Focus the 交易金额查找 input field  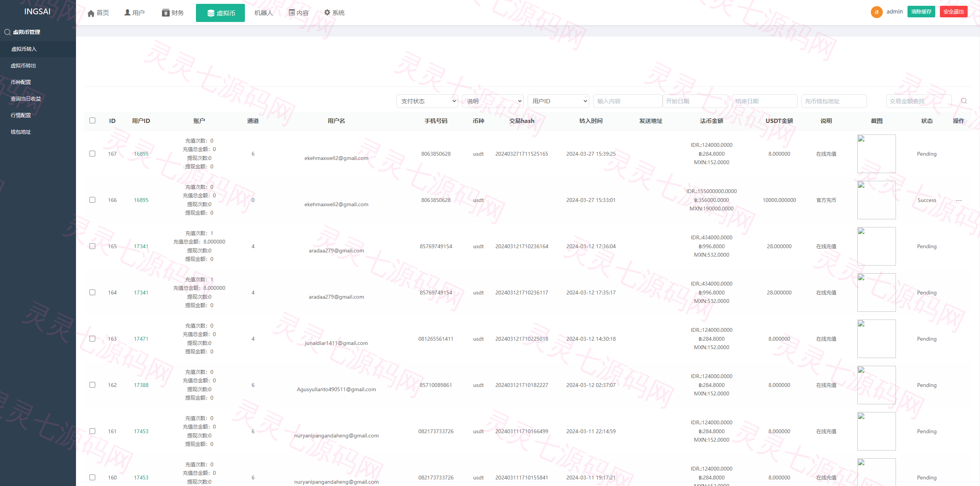click(919, 101)
